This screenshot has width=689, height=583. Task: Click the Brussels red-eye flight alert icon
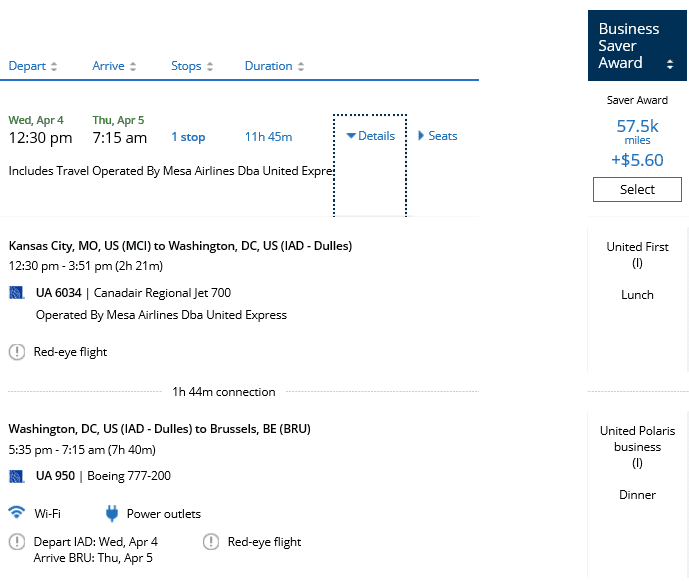tap(211, 542)
